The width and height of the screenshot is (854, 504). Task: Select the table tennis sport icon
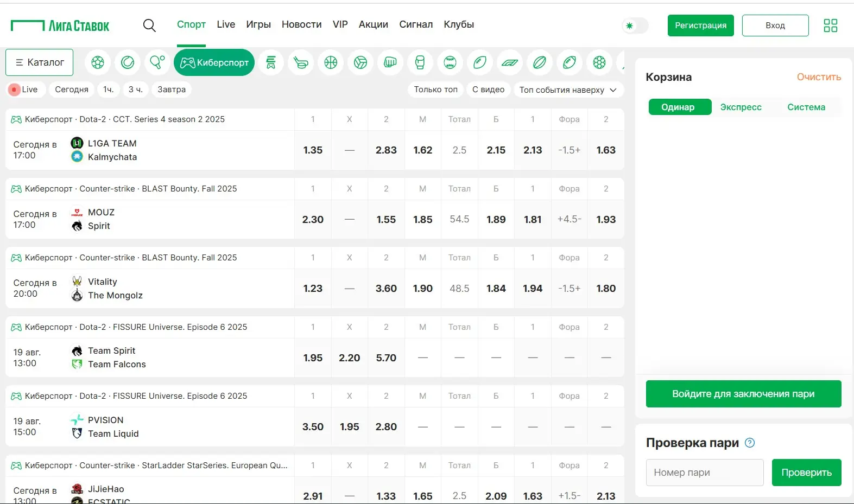coord(157,62)
